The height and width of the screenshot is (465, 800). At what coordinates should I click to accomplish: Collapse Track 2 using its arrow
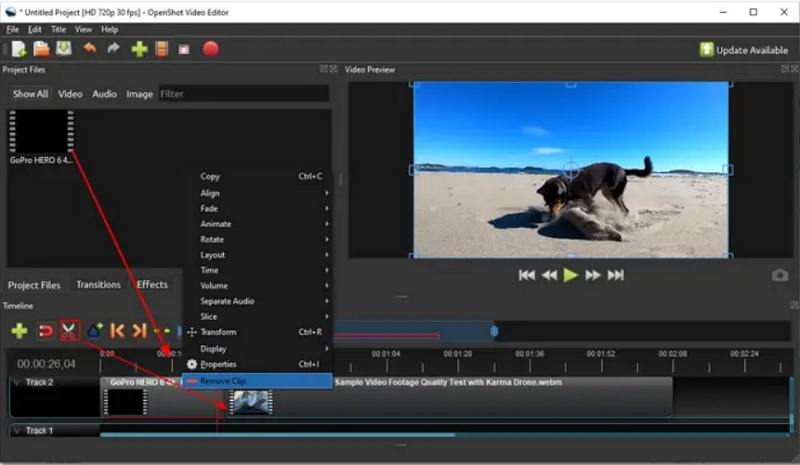coord(18,382)
